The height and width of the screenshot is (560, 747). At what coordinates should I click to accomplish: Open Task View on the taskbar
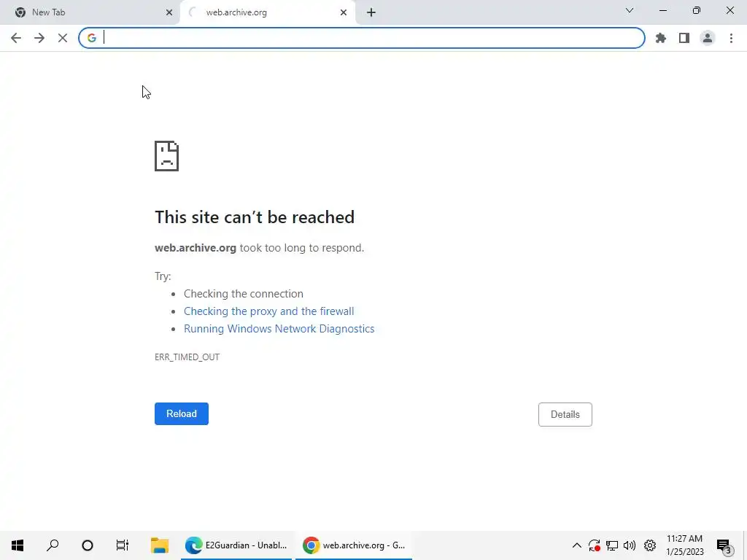(x=123, y=545)
